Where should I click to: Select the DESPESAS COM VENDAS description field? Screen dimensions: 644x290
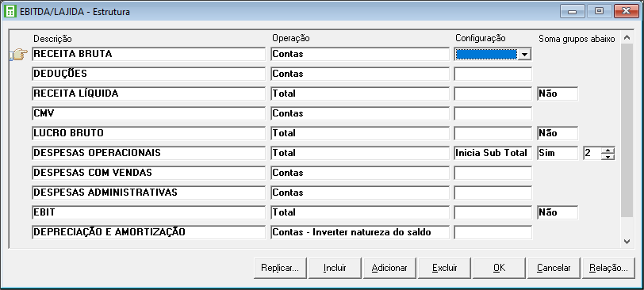click(148, 173)
